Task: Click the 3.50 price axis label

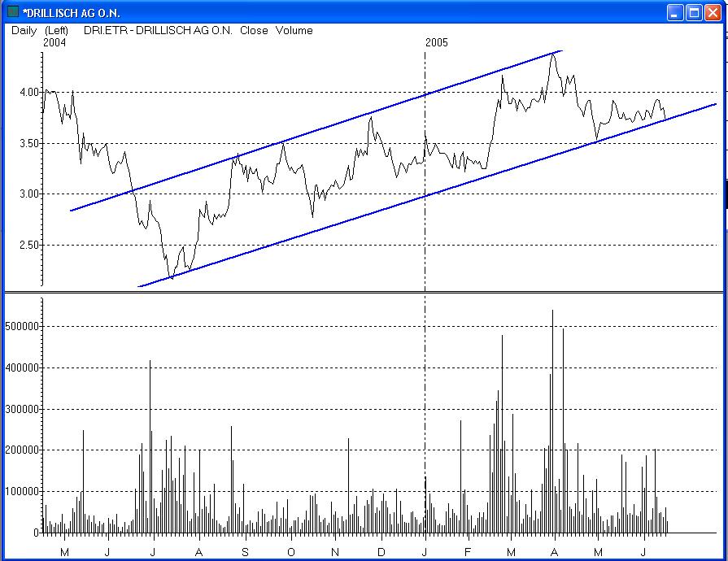Action: coord(28,143)
